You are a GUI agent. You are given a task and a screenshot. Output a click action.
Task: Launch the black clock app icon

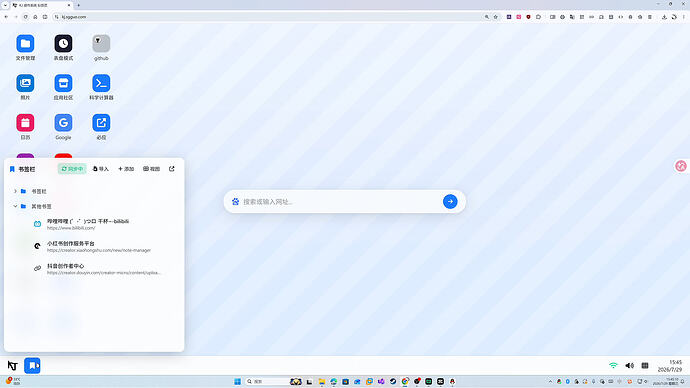(63, 44)
